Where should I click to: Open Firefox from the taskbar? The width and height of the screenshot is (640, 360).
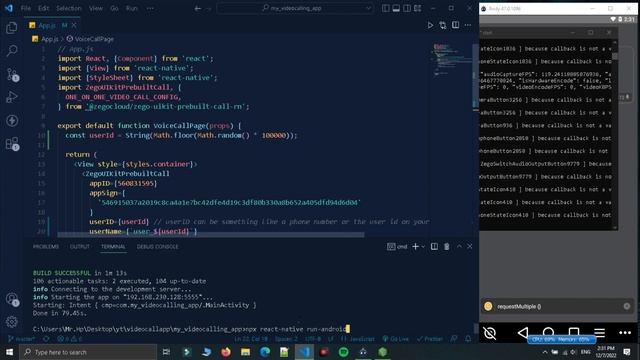[x=226, y=352]
